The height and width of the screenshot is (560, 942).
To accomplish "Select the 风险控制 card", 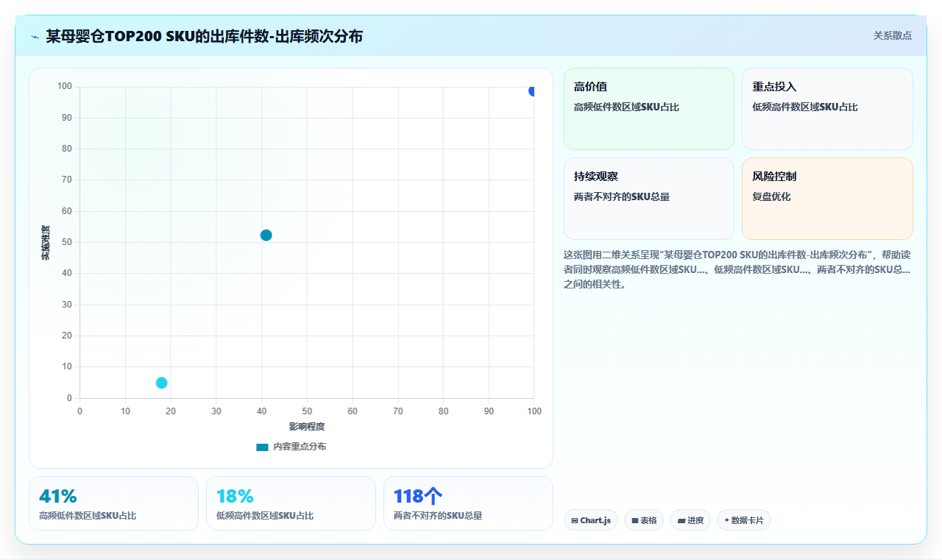I will [827, 199].
